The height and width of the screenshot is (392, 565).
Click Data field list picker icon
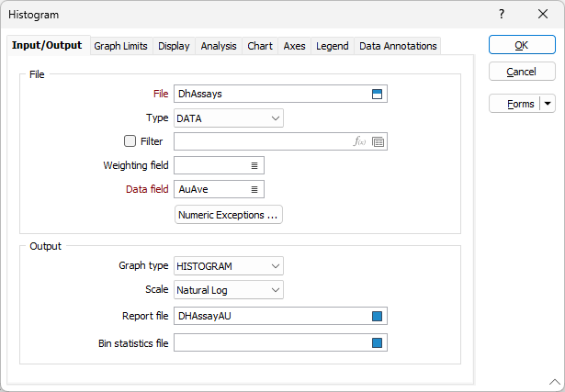click(254, 189)
